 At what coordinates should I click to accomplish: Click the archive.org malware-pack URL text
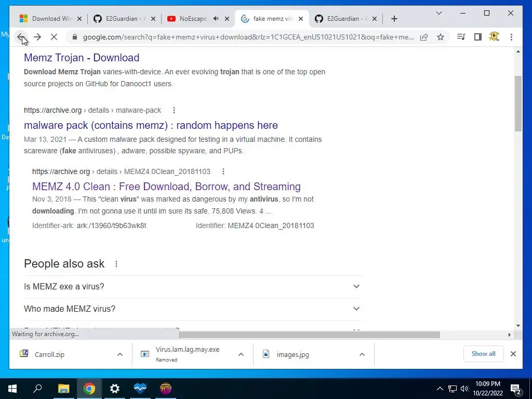pos(92,110)
